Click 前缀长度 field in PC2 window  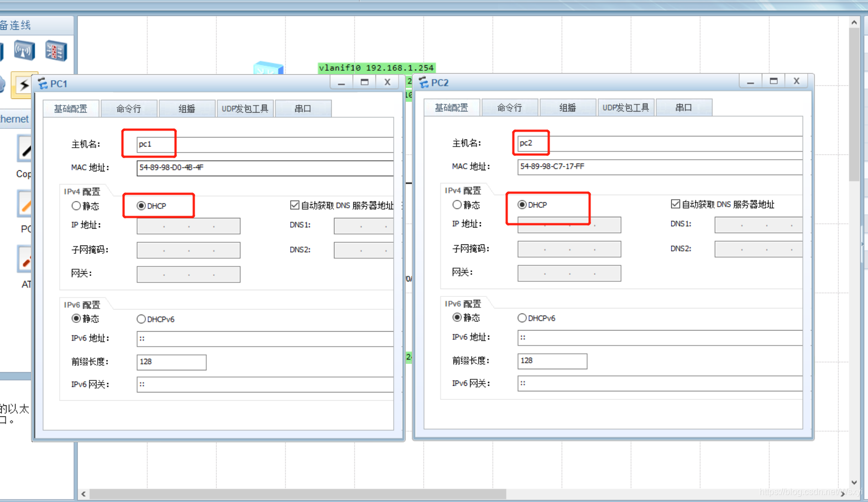[552, 361]
